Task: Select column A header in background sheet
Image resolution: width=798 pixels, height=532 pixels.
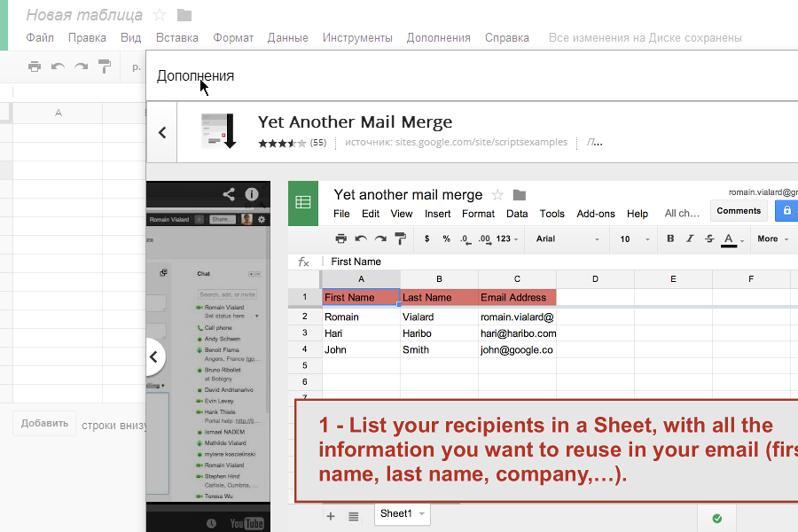Action: [58, 113]
